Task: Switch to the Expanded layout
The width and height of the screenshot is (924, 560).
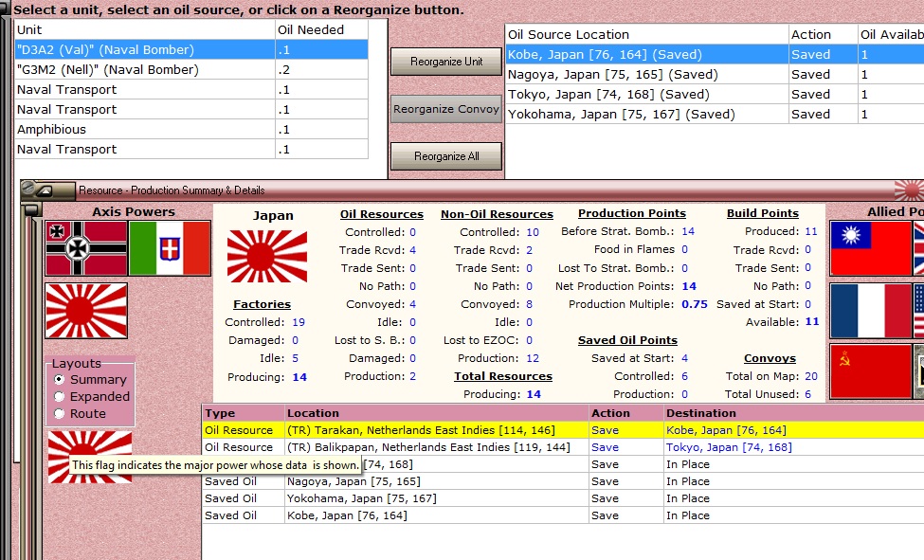Action: coord(91,397)
